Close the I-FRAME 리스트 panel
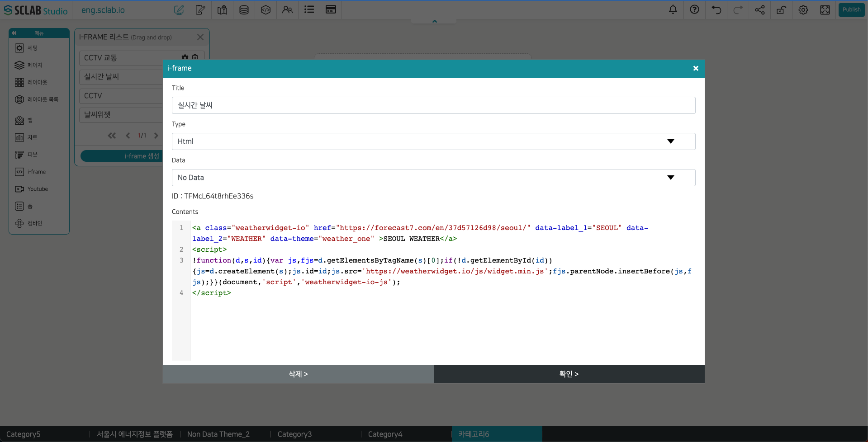868x442 pixels. 200,37
